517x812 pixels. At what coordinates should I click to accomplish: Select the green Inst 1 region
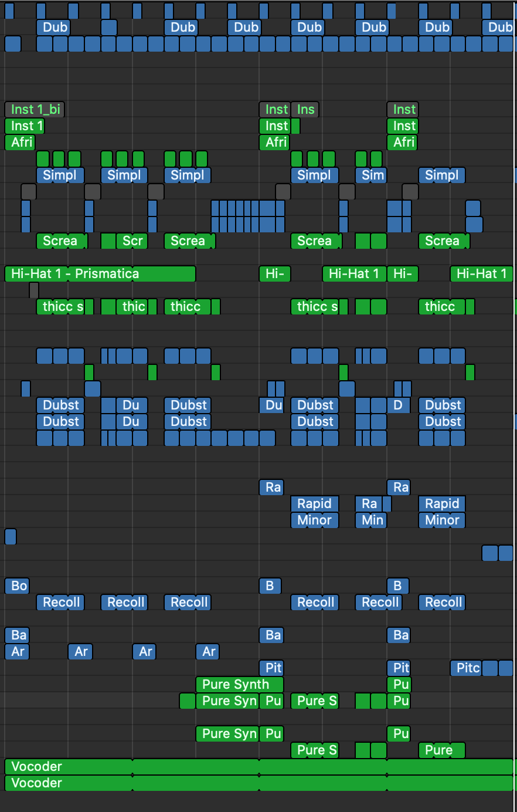(x=24, y=126)
